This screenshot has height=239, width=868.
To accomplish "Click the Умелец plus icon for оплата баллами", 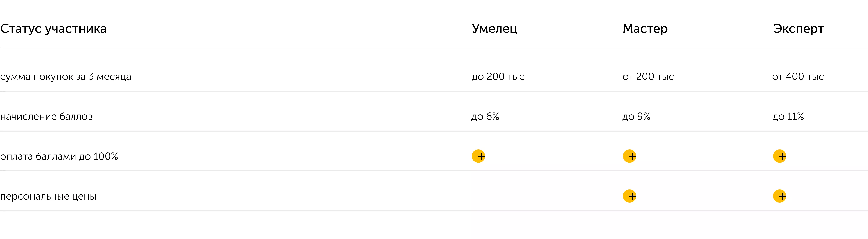I will [x=478, y=156].
